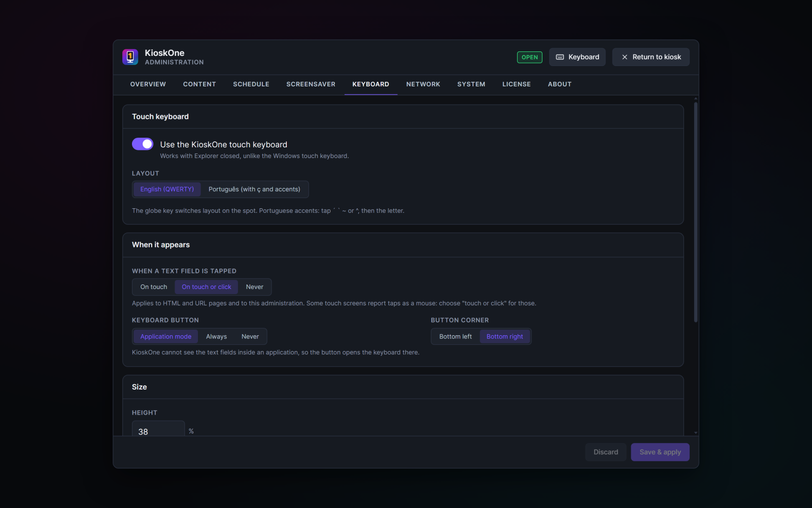Switch to the Content tab
Viewport: 812px width, 508px height.
tap(199, 84)
